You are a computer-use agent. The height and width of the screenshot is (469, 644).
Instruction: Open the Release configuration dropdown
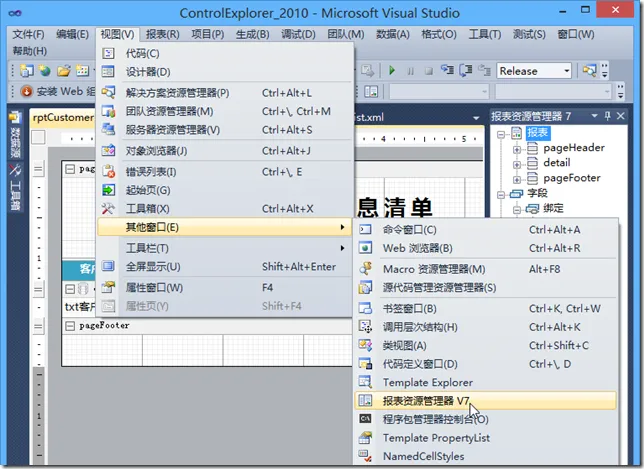(567, 71)
